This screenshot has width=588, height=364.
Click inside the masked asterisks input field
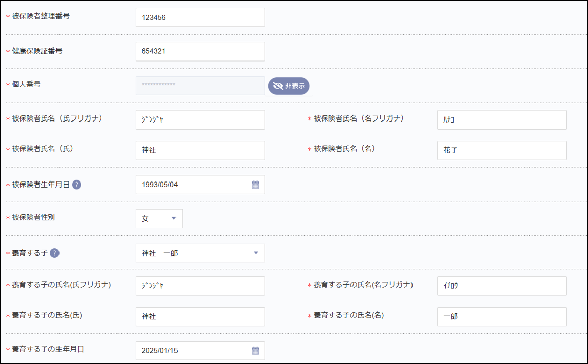[200, 85]
